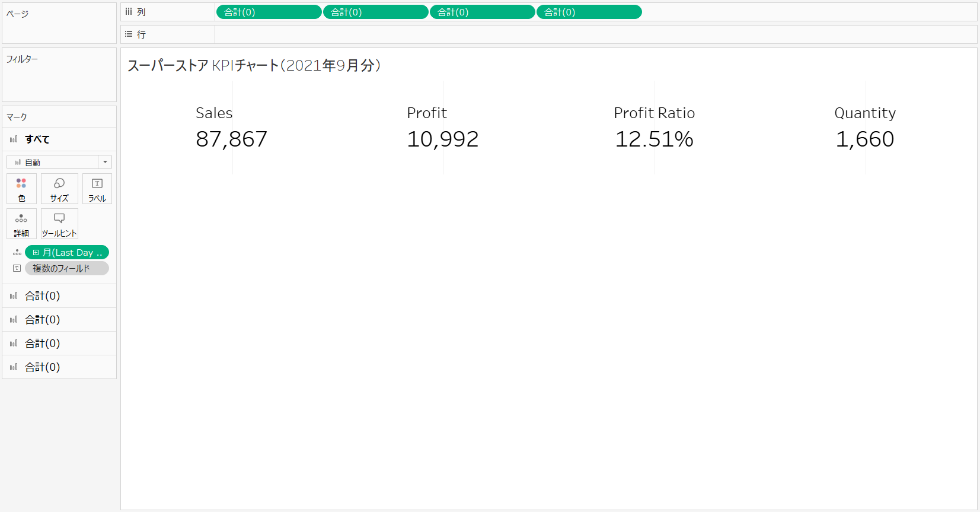This screenshot has width=980, height=512.
Task: Open the ツールヒント (tooltip) marks button
Action: pyautogui.click(x=59, y=224)
